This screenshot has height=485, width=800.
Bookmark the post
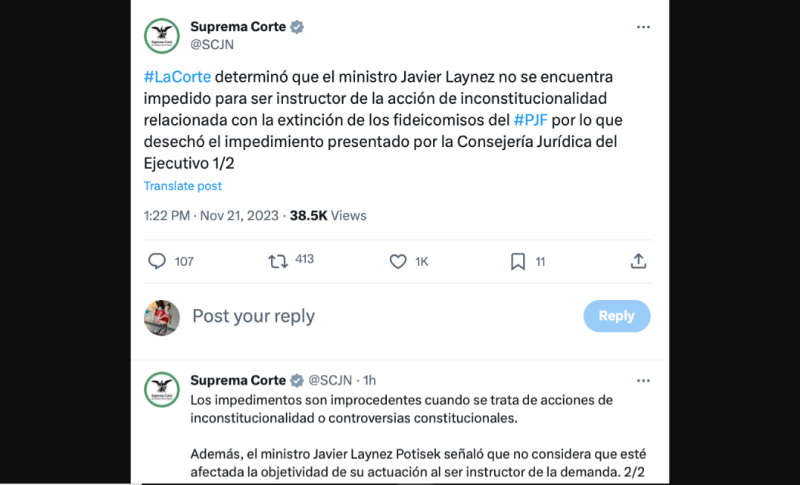click(518, 262)
